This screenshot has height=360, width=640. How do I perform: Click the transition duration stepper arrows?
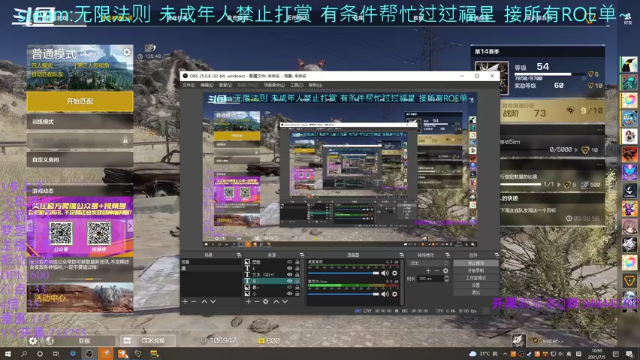coord(447,278)
